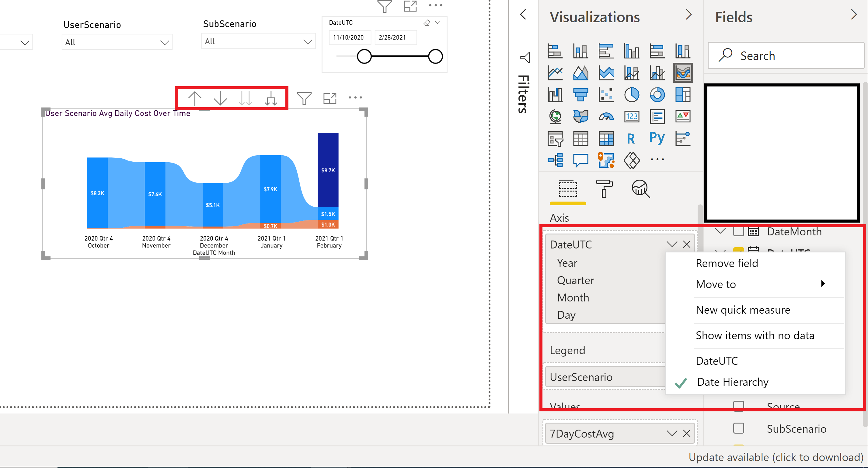
Task: Choose Remove field from context menu
Action: tap(755, 263)
